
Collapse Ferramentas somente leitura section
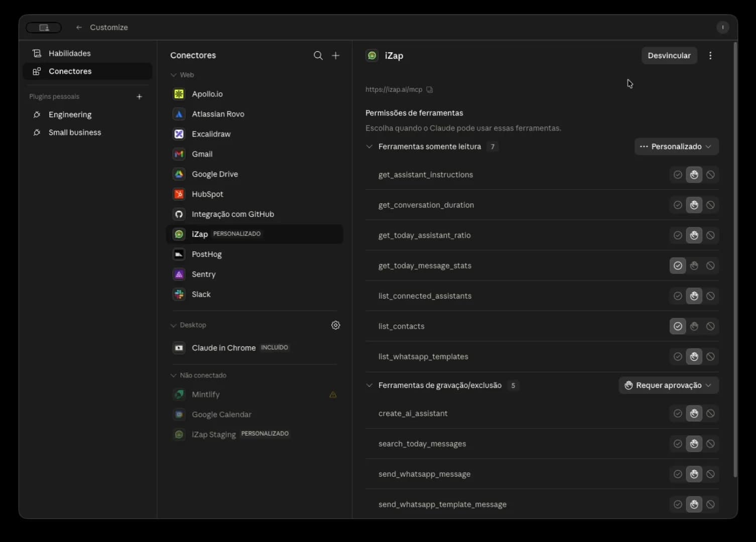[369, 147]
